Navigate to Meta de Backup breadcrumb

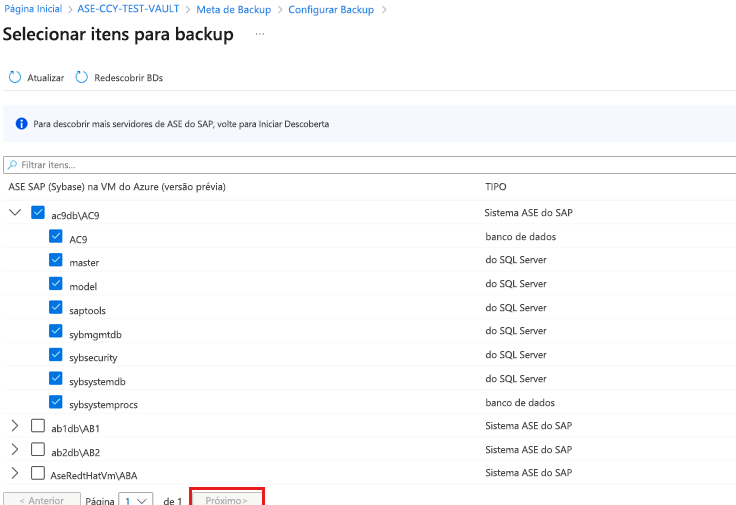tap(235, 9)
